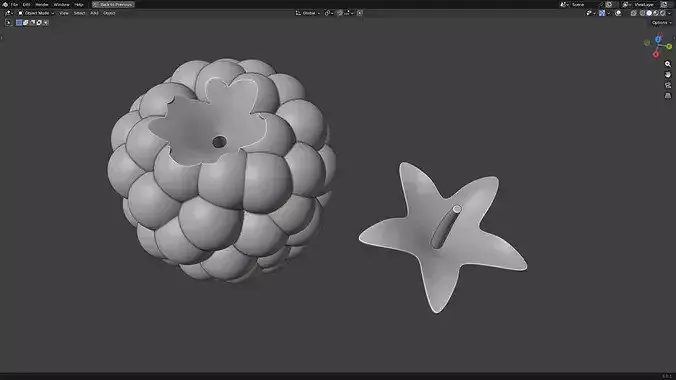Image resolution: width=676 pixels, height=380 pixels.
Task: Click the blue Z axis on gizmo
Action: pyautogui.click(x=658, y=39)
